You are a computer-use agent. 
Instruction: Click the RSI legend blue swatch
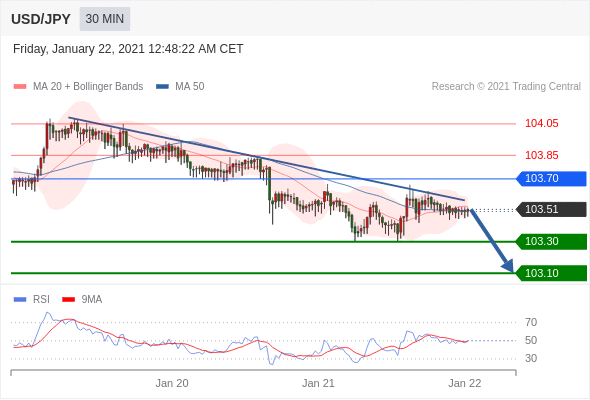point(20,300)
